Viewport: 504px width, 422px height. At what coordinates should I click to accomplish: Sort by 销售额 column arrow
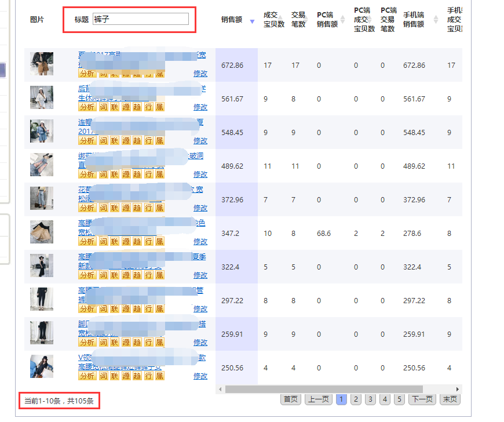251,21
